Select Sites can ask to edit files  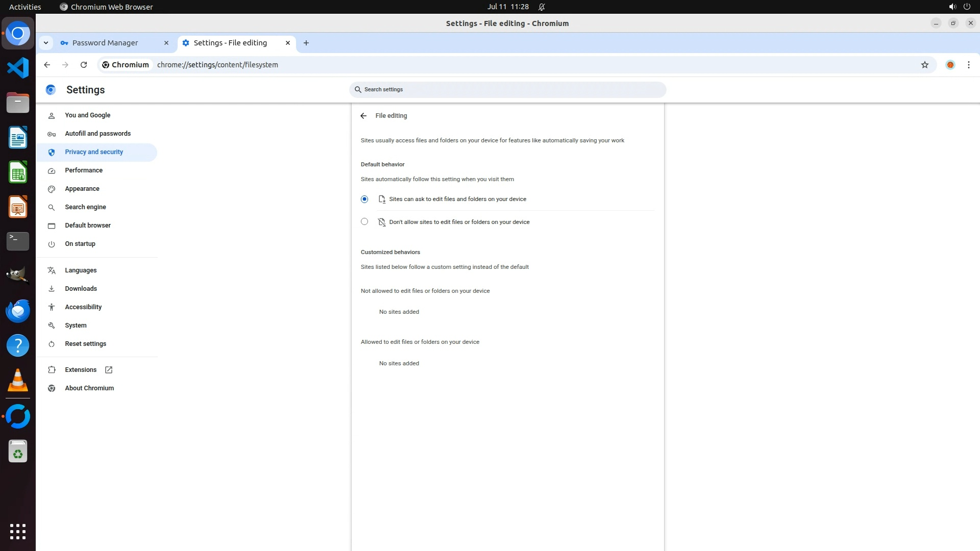tap(364, 199)
